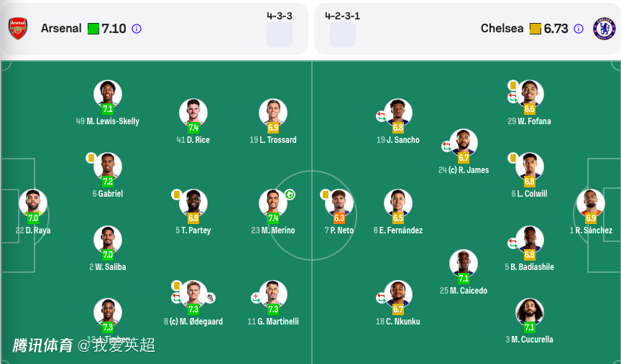621x364 pixels.
Task: Click the goal icon on M. Merino
Action: (x=290, y=195)
